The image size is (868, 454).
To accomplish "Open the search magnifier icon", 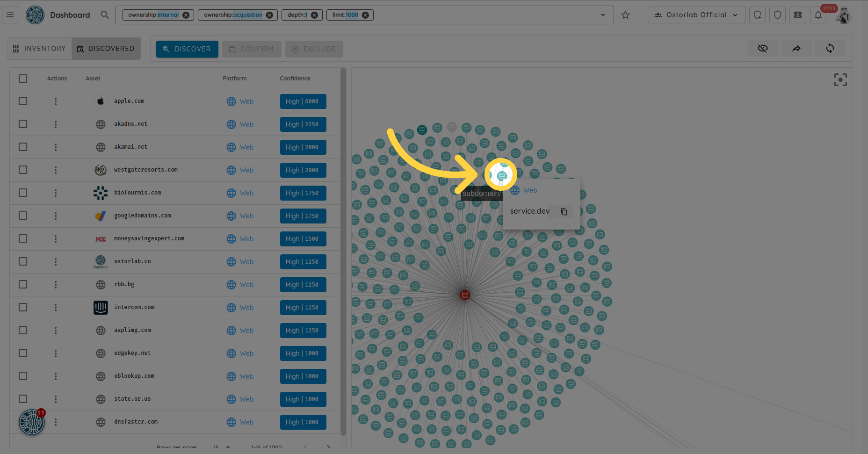I will tap(105, 15).
